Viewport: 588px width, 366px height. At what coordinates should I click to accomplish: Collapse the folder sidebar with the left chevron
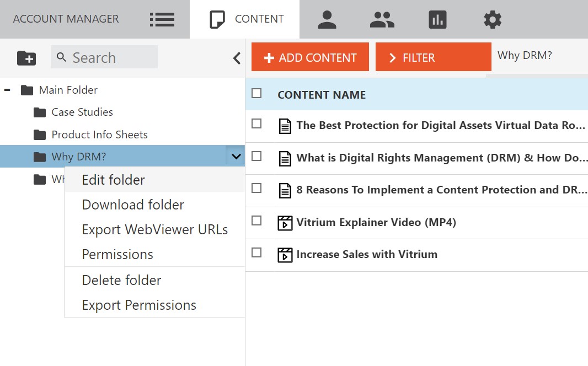click(x=237, y=57)
